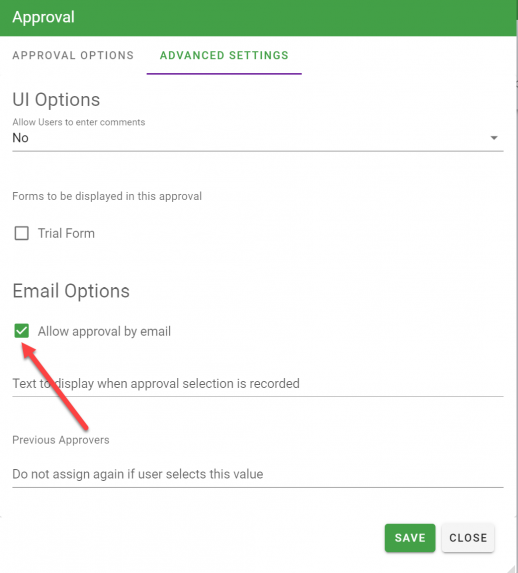Click the Close button in the dialog footer
Image resolution: width=518 pixels, height=573 pixels.
[x=468, y=538]
